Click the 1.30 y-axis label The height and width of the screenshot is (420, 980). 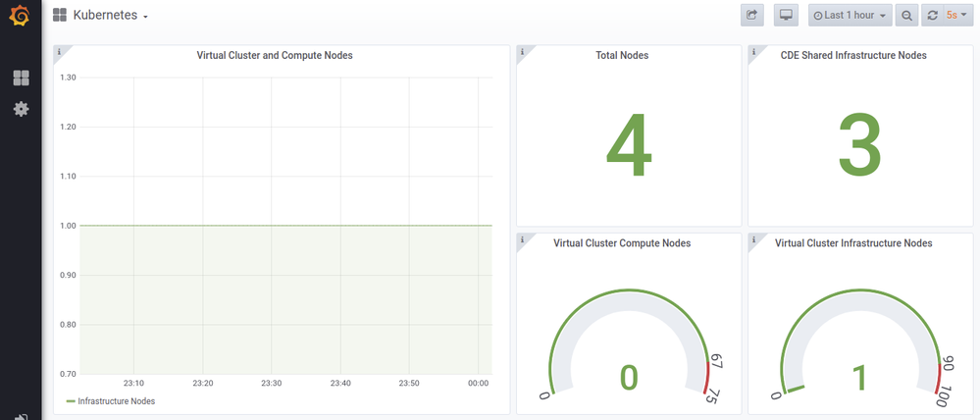[69, 78]
